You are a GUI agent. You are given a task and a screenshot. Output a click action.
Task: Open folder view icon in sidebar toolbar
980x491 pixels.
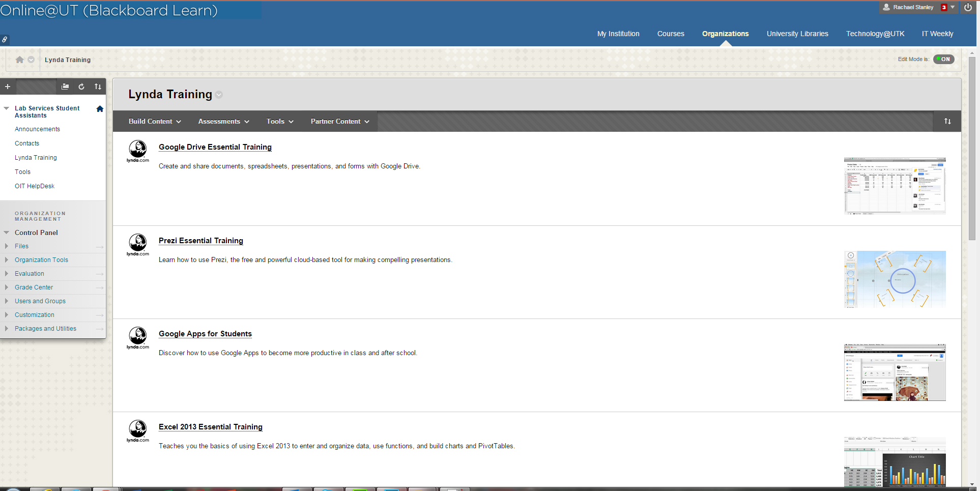coord(65,86)
